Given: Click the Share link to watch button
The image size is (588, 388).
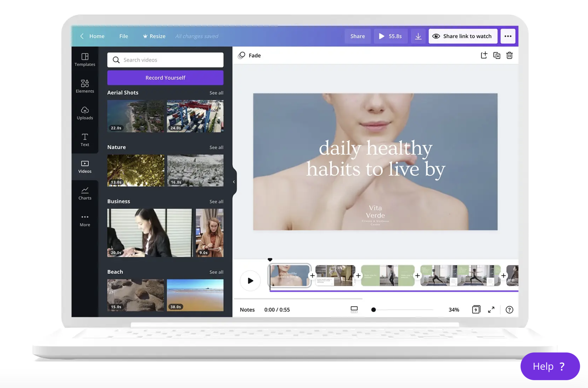Looking at the screenshot, I should pos(462,36).
